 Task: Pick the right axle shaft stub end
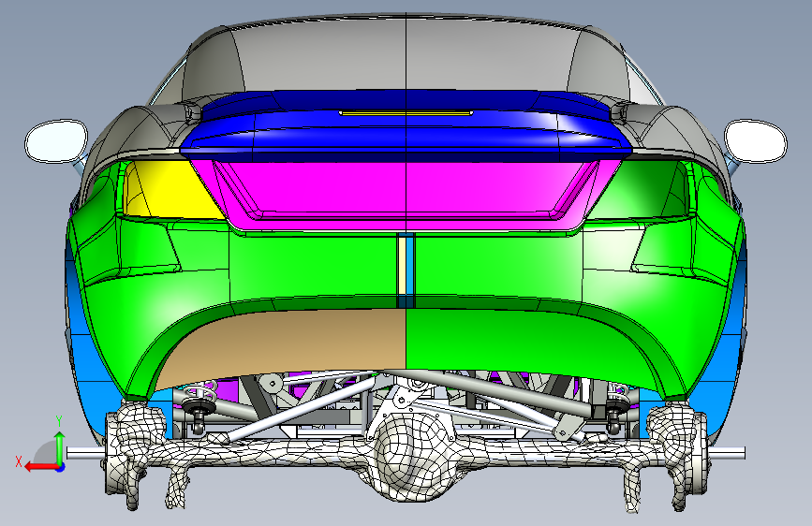tap(726, 454)
